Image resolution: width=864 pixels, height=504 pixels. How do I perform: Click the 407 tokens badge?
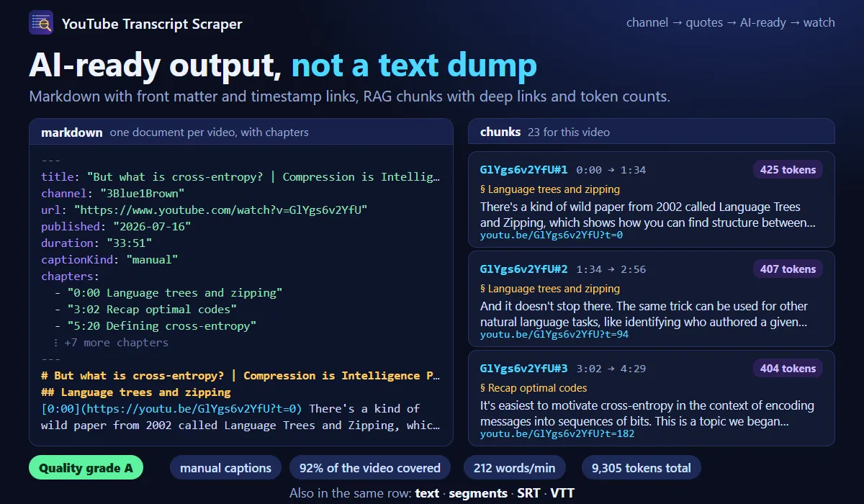pyautogui.click(x=788, y=269)
